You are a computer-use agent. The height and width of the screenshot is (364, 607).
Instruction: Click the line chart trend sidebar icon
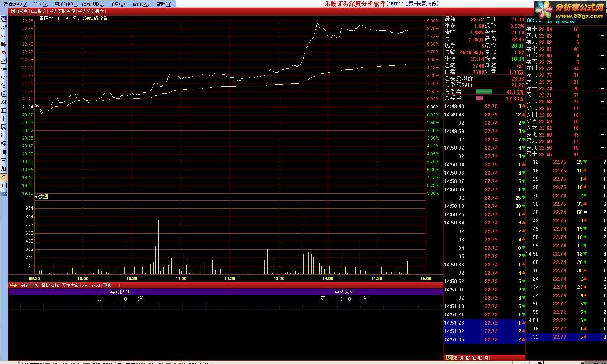(4, 60)
